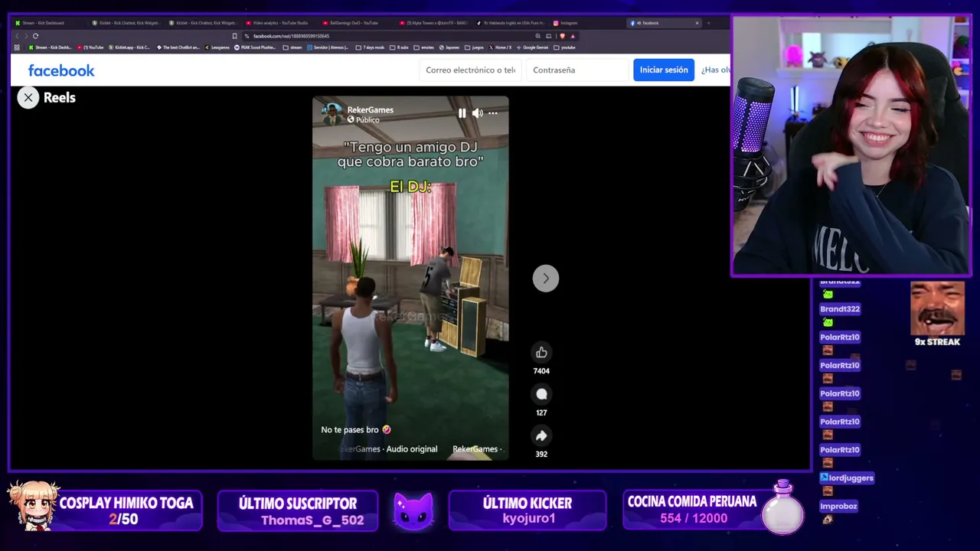This screenshot has height=551, width=980.
Task: Open the zoom magnifier icon in address bar
Action: click(x=538, y=36)
